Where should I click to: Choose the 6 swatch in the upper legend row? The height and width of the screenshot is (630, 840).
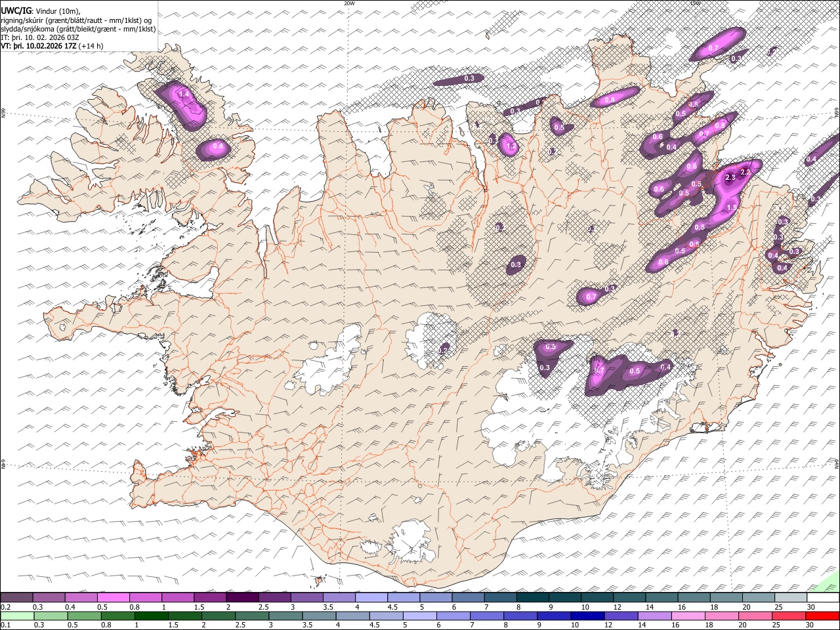click(469, 598)
